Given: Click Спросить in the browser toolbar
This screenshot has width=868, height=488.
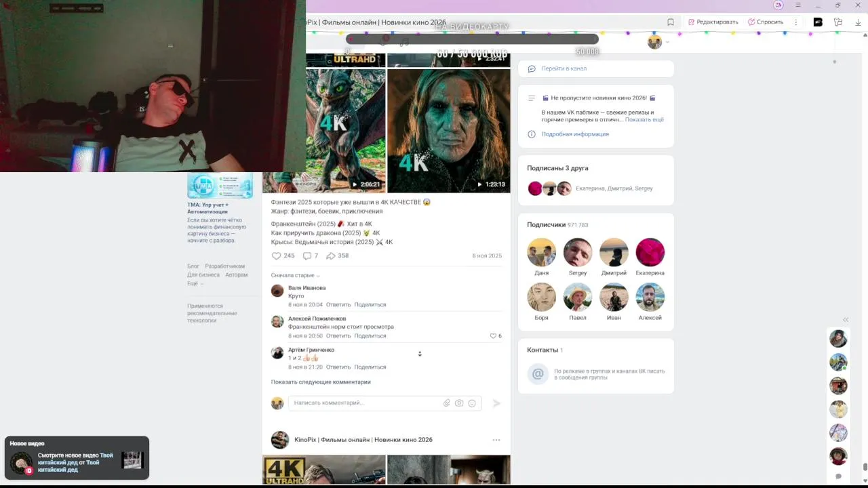Looking at the screenshot, I should [x=766, y=22].
